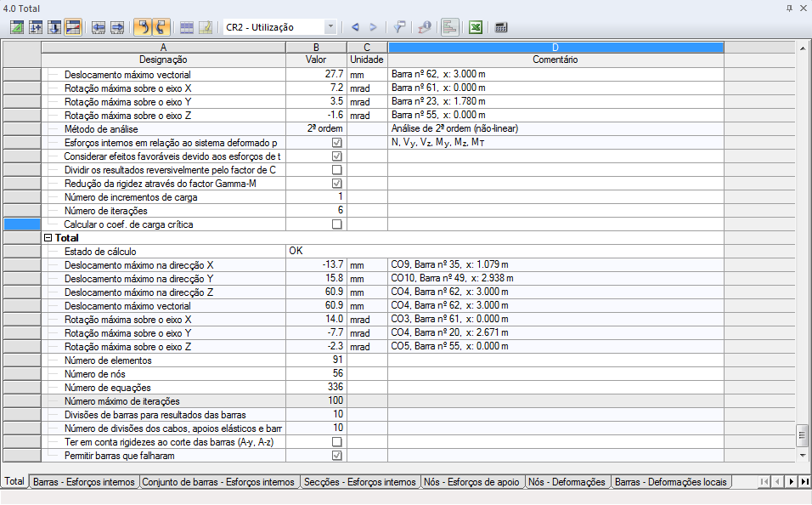Viewport: 812px width, 505px height.
Task: Open the calculator icon in toolbar
Action: (x=501, y=27)
